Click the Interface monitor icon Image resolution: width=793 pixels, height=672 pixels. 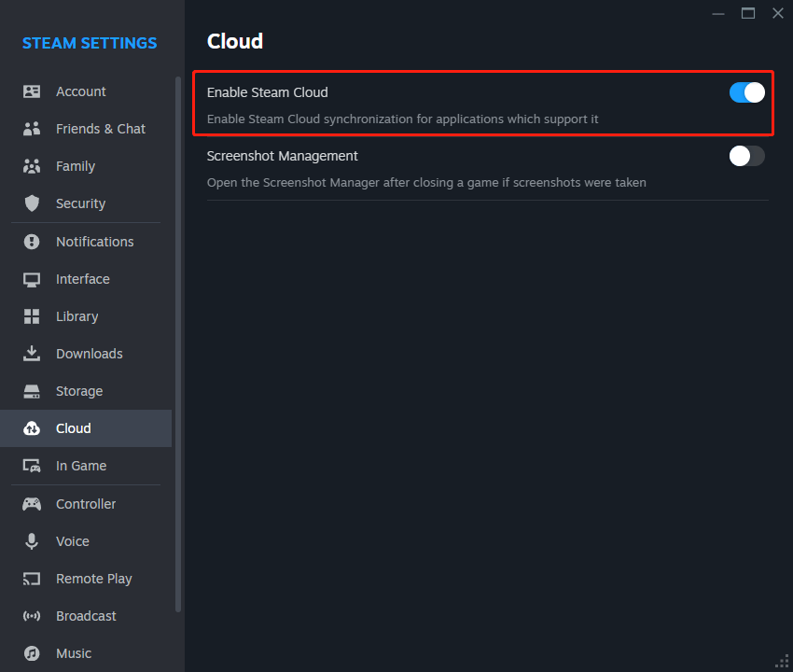point(31,278)
